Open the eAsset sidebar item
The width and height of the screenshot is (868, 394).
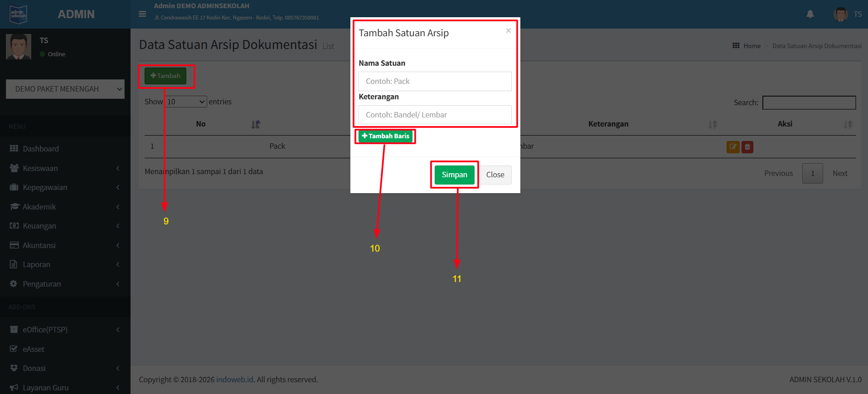[34, 349]
